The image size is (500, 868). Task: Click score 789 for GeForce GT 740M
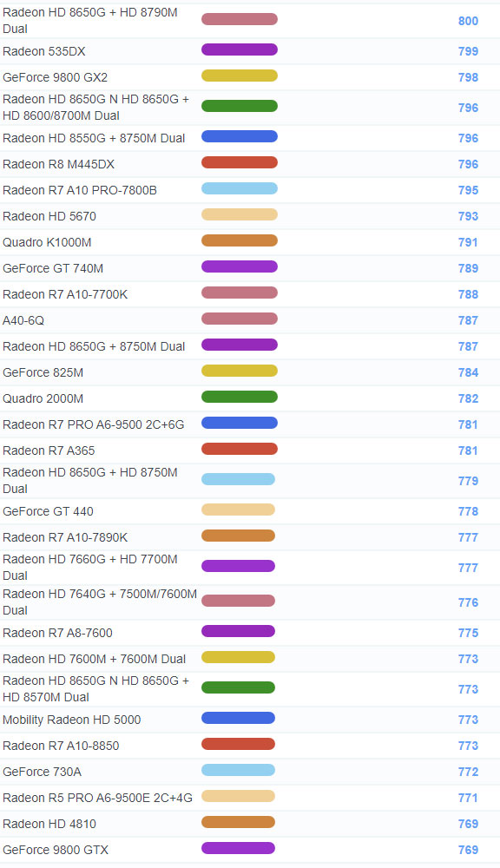click(468, 268)
